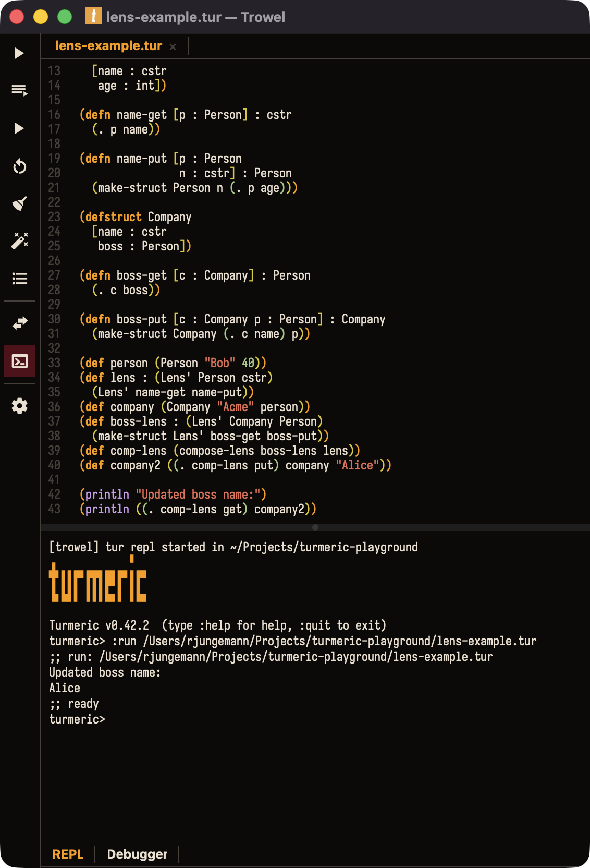The width and height of the screenshot is (590, 868).
Task: Click the splitter handle between editor and REPL
Action: pyautogui.click(x=315, y=527)
